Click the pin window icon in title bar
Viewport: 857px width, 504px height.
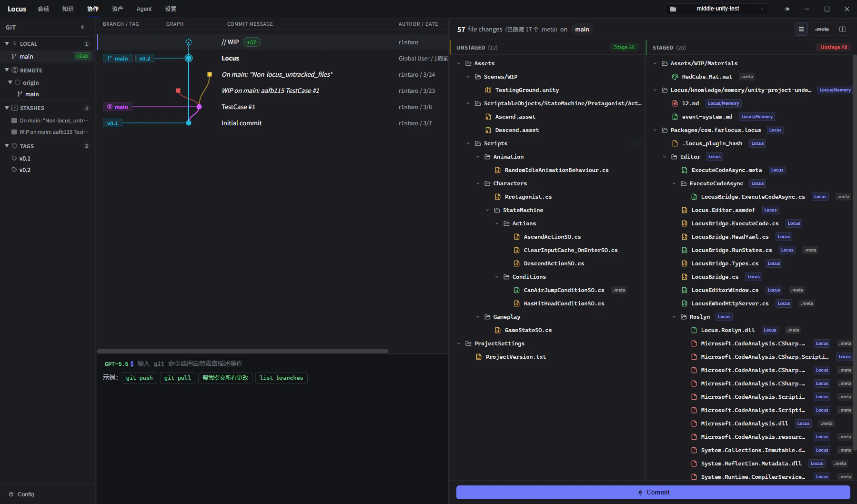coord(786,9)
